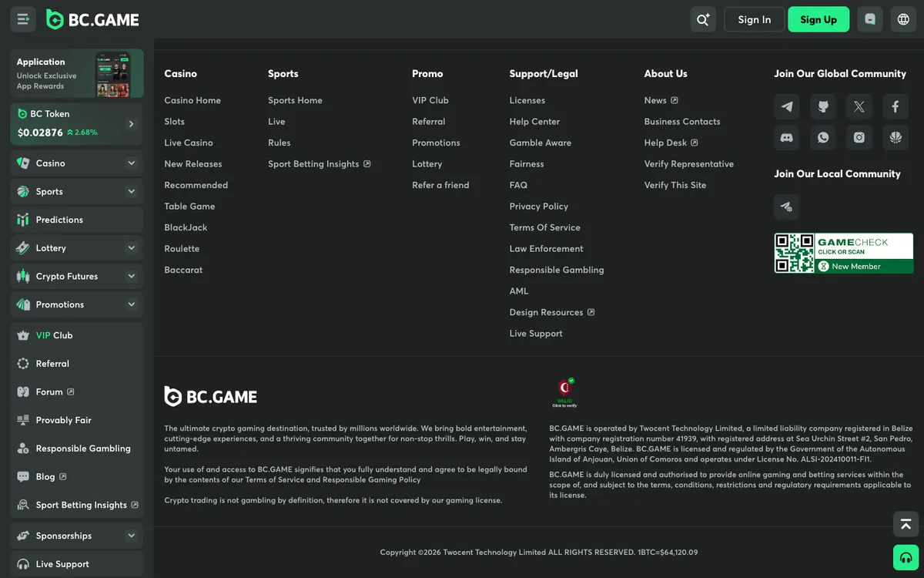Open Blog in the sidebar
Viewport: 924px width, 578px height.
tap(77, 476)
